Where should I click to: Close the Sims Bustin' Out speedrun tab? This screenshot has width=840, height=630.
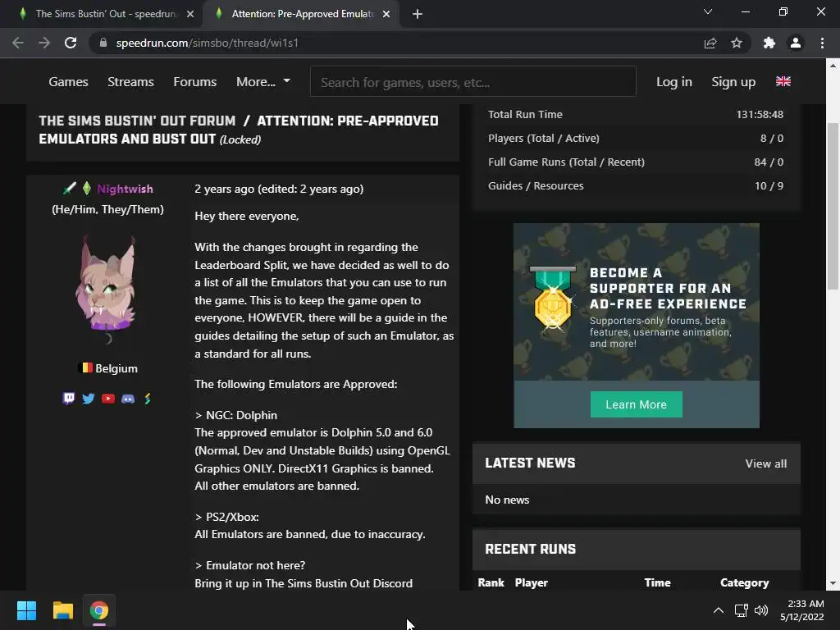tap(190, 14)
